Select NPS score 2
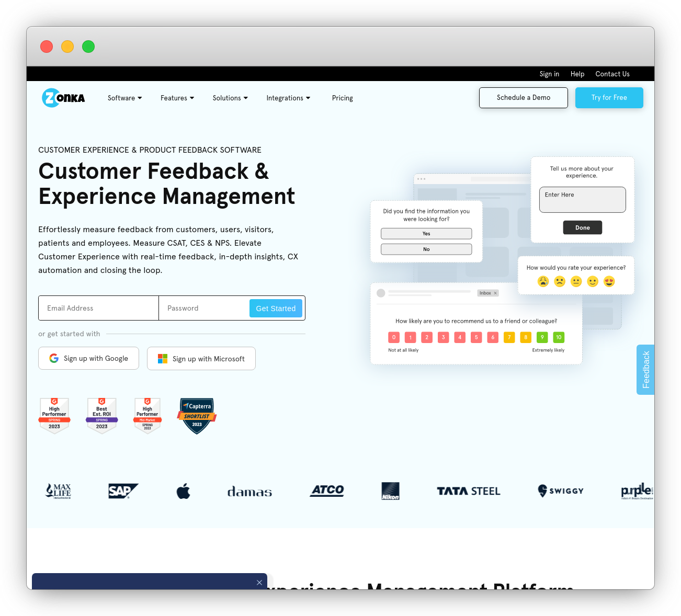The image size is (681, 616). [x=427, y=337]
